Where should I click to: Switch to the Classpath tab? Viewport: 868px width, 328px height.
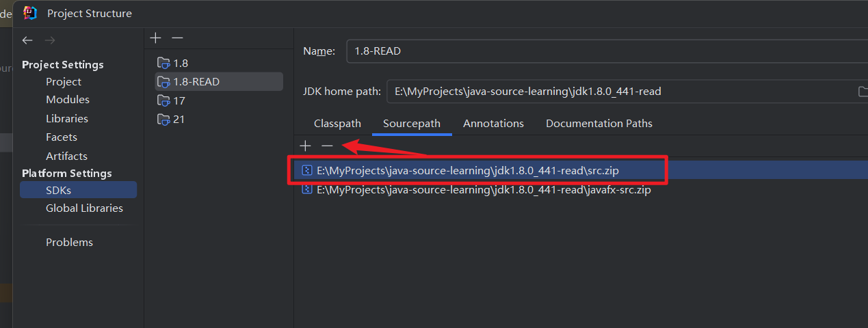[x=337, y=124]
